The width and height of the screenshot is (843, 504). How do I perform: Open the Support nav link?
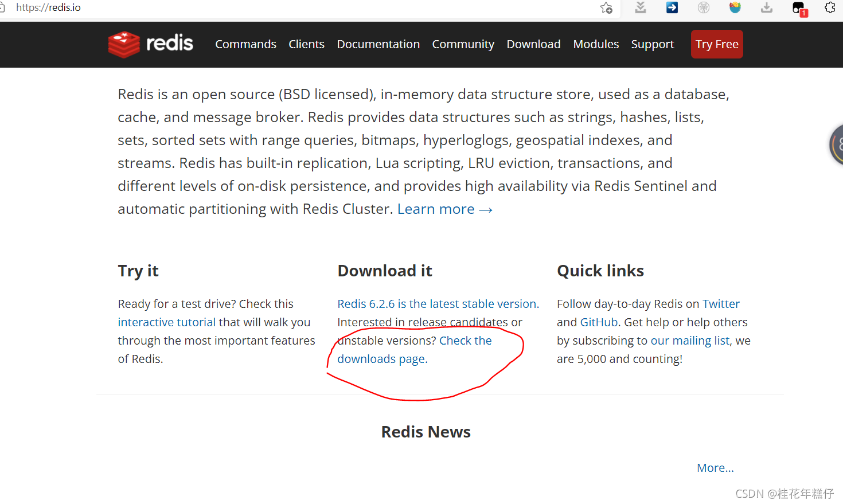(653, 44)
